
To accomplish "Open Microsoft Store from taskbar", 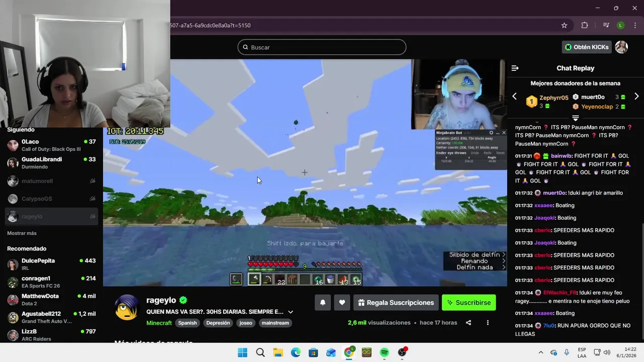I will pos(313,352).
